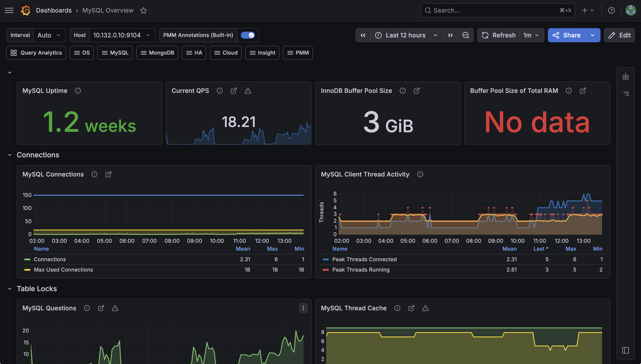
Task: Collapse the Connections row
Action: (10, 155)
